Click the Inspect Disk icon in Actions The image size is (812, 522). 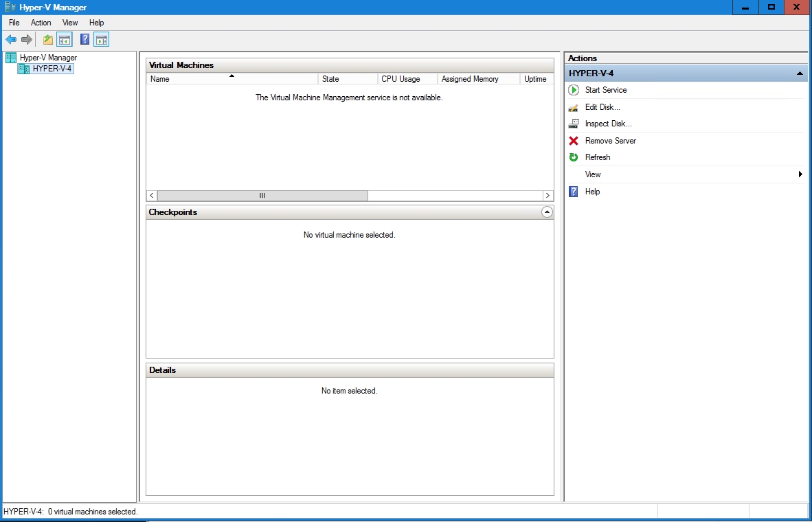[x=573, y=124]
